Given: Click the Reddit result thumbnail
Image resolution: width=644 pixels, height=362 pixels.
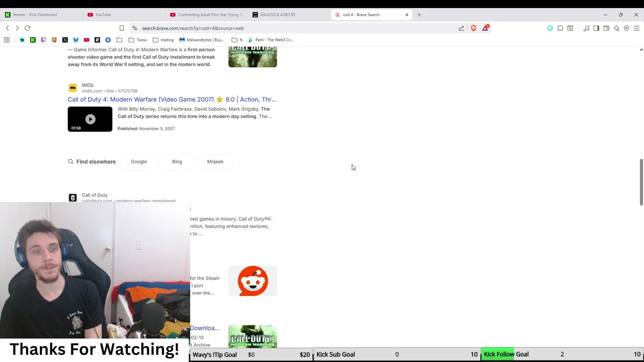Looking at the screenshot, I should pyautogui.click(x=253, y=281).
